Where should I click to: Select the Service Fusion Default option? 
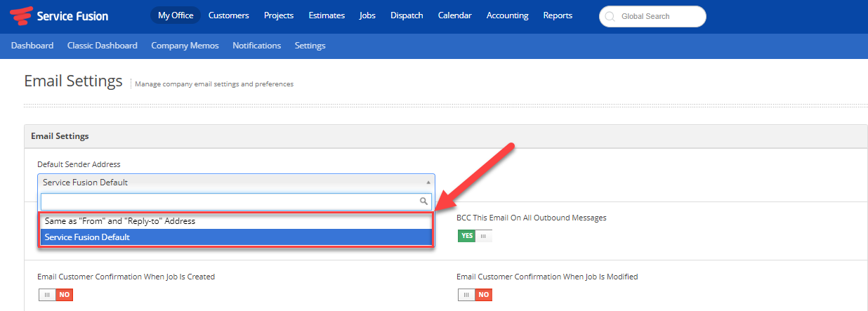[236, 237]
